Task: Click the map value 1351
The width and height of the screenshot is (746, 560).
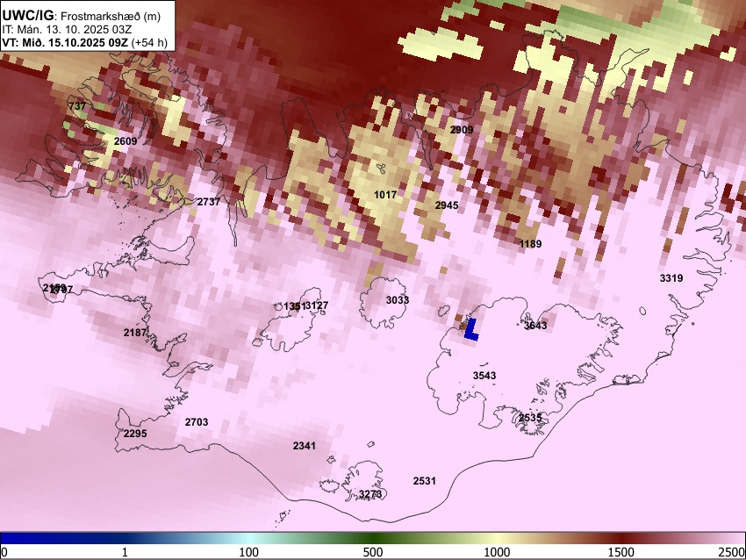Action: tap(294, 306)
